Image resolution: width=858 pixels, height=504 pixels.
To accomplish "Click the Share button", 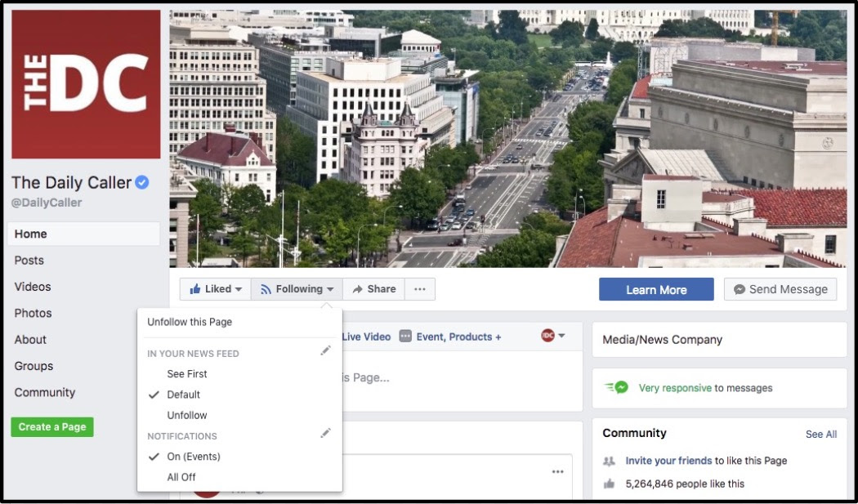I will click(x=373, y=289).
